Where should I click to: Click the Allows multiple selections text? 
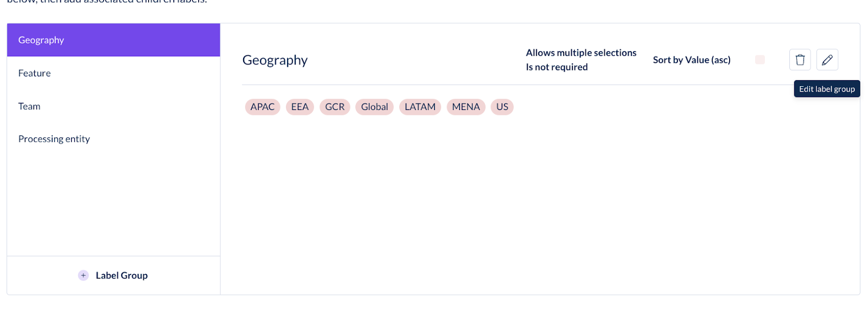pyautogui.click(x=581, y=53)
